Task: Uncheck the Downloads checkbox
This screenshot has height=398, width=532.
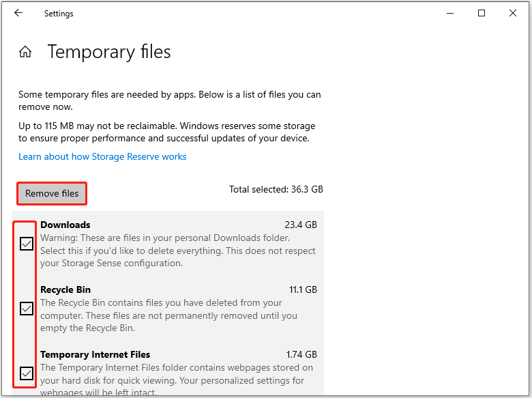Action: point(27,244)
